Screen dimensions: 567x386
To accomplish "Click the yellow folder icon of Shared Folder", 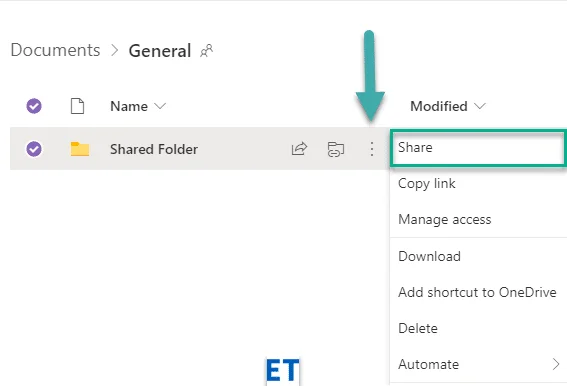I will (x=80, y=149).
